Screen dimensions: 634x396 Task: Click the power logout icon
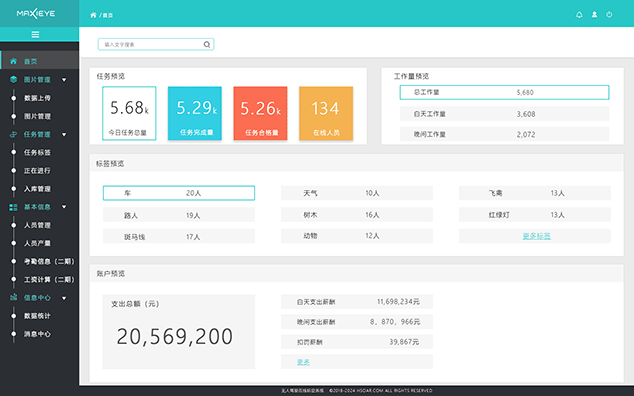coord(609,15)
